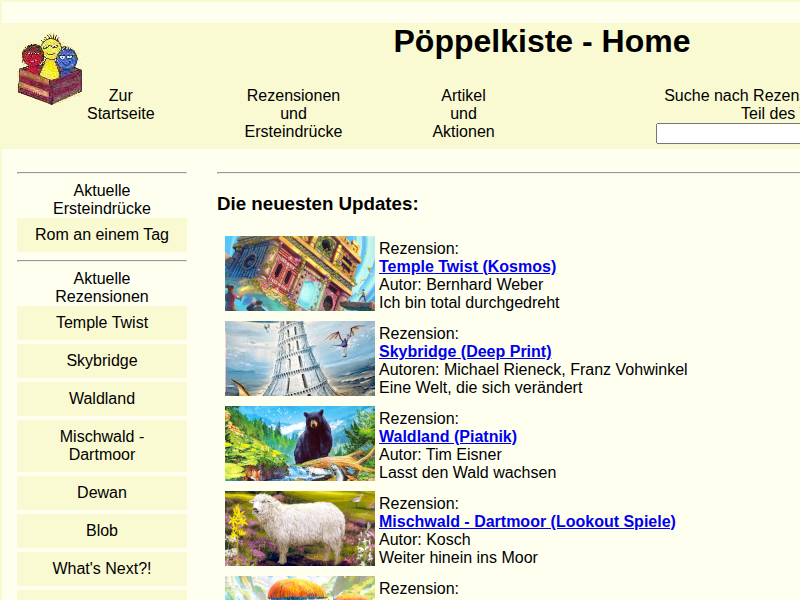
Task: Focus the review search input field
Action: (727, 133)
